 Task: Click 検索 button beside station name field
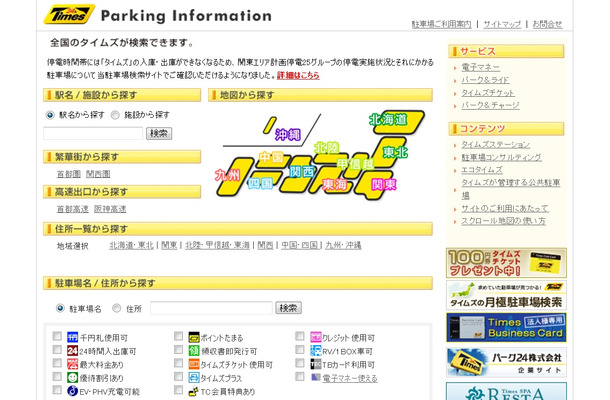click(159, 133)
